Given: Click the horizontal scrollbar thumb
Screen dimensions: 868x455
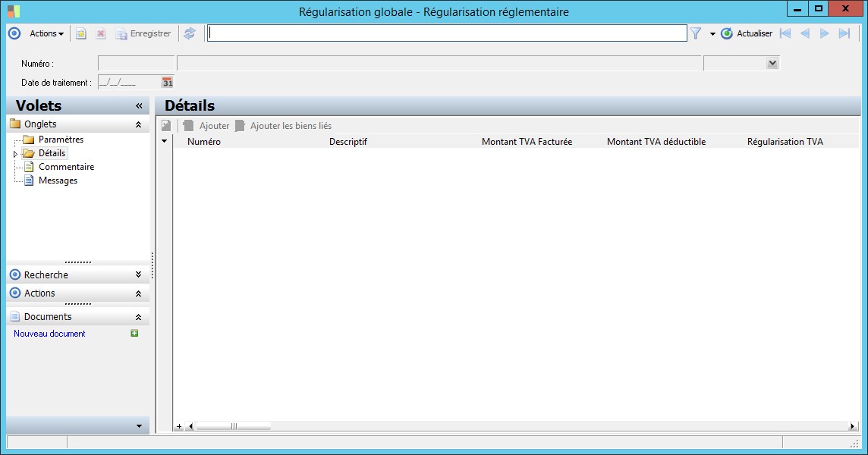Looking at the screenshot, I should (233, 426).
